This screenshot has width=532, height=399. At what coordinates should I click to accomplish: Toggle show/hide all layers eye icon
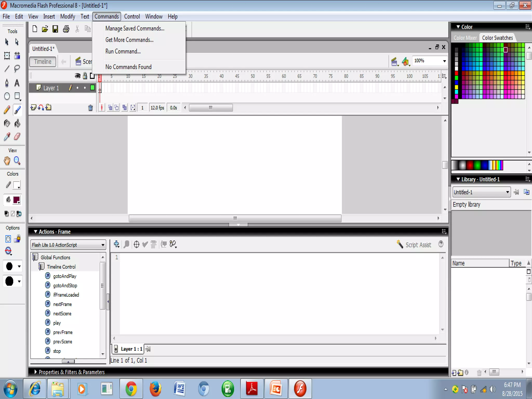(77, 76)
